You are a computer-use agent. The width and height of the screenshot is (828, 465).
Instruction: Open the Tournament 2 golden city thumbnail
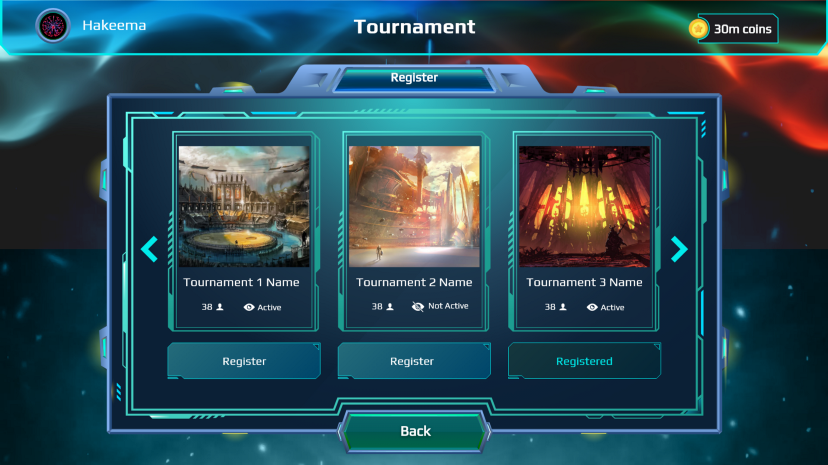coord(414,206)
